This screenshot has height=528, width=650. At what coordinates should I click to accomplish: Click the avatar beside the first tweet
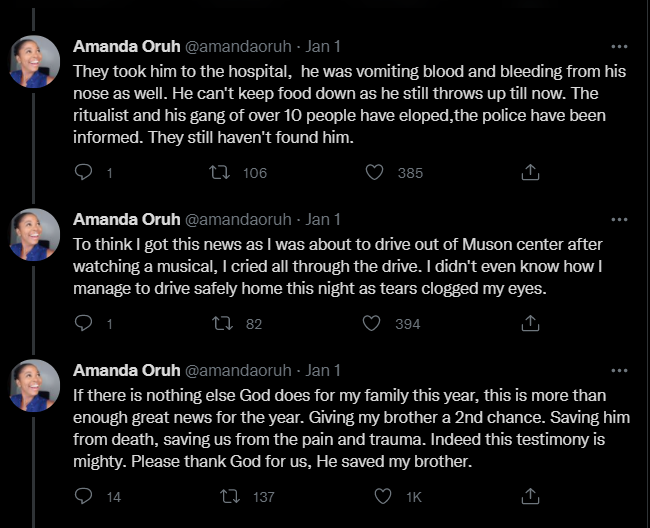[36, 62]
